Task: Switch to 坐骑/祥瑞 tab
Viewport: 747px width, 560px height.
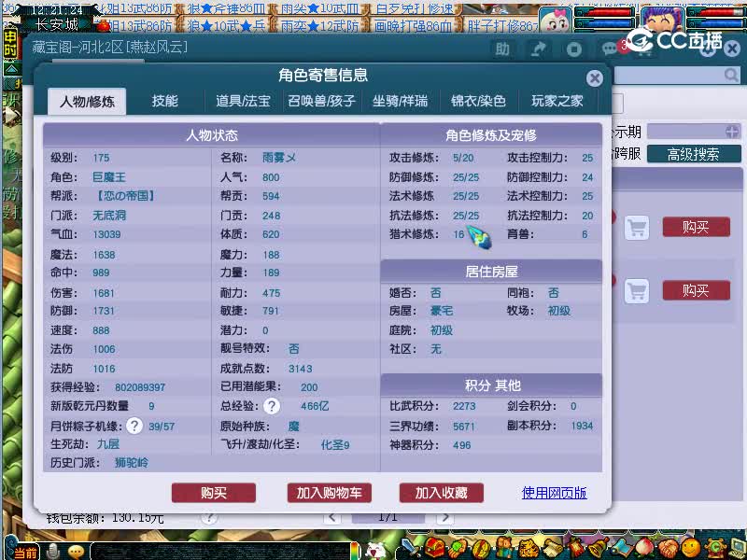Action: point(401,101)
